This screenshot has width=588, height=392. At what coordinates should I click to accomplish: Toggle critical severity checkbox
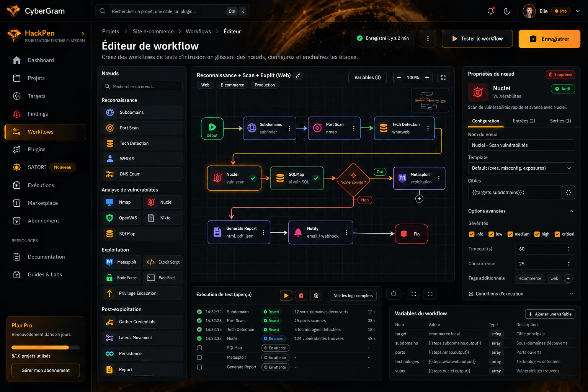tap(557, 234)
